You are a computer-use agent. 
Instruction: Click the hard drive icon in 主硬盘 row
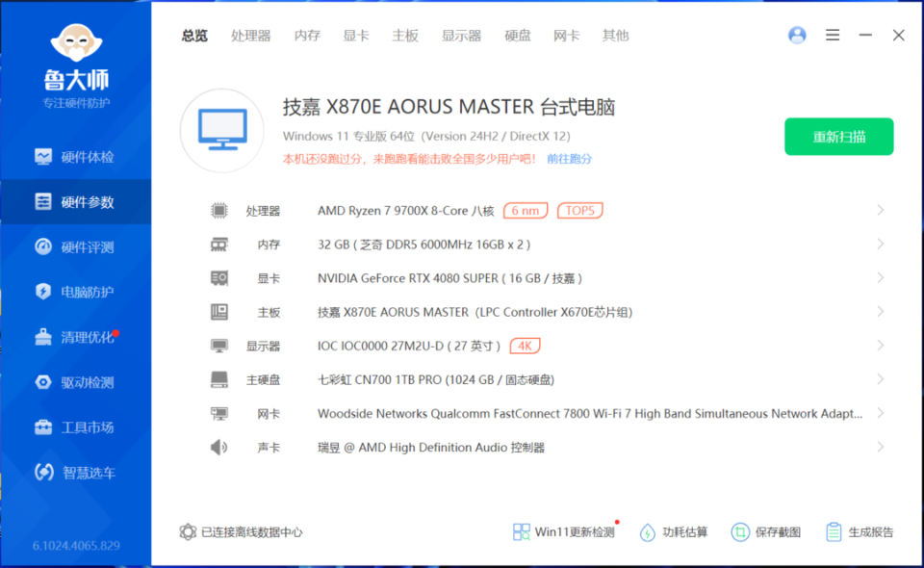219,379
